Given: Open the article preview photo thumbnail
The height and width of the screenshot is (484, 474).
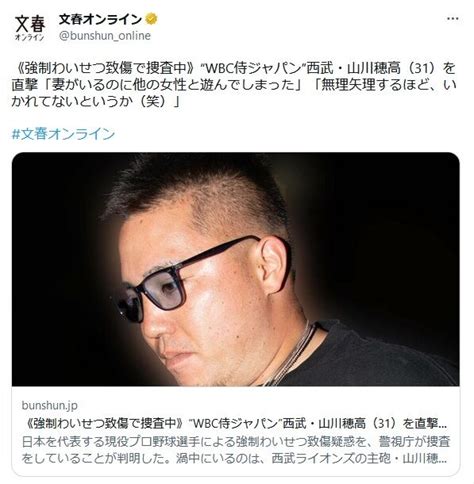Looking at the screenshot, I should 236,269.
